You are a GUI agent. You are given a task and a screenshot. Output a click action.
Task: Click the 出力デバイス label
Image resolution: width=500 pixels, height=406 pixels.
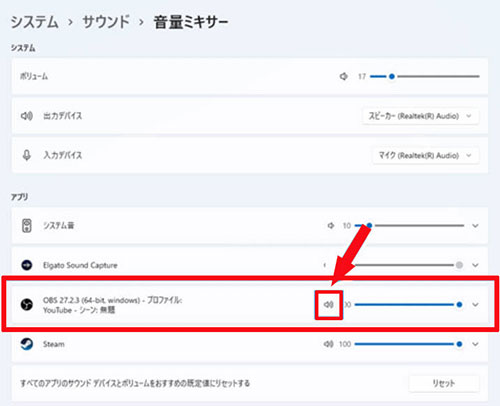63,116
